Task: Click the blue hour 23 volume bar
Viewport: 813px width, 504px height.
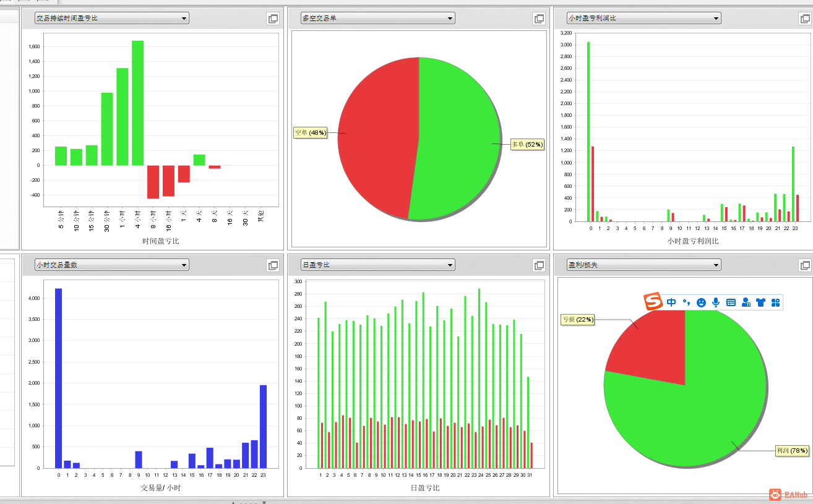Action: 263,427
